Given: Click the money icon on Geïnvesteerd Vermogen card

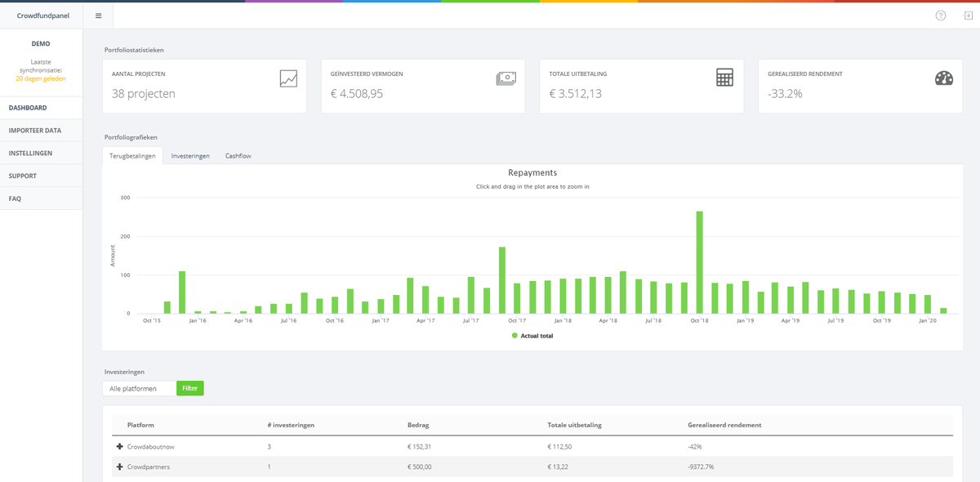Looking at the screenshot, I should 506,78.
